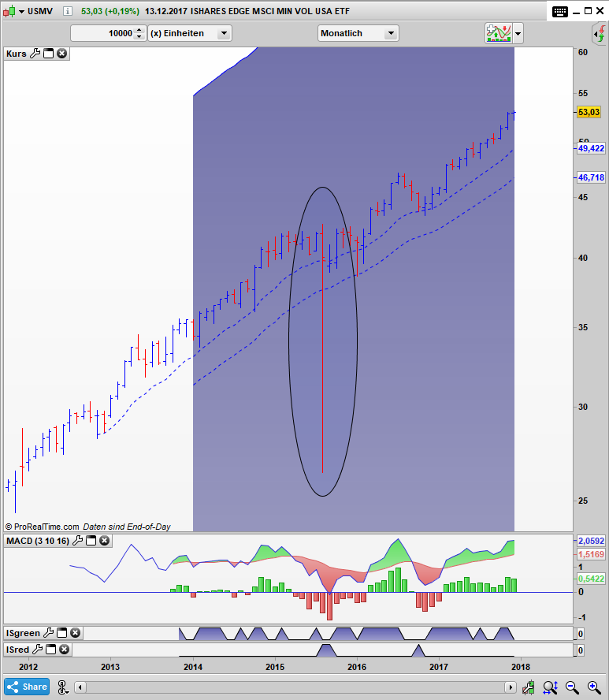Maximize the ISred panel

tap(49, 650)
